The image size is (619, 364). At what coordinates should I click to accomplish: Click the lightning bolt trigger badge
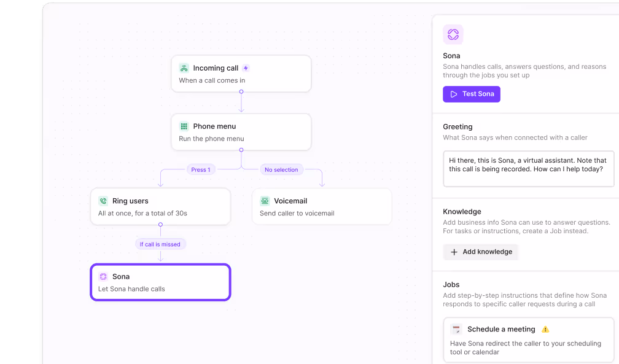point(246,68)
